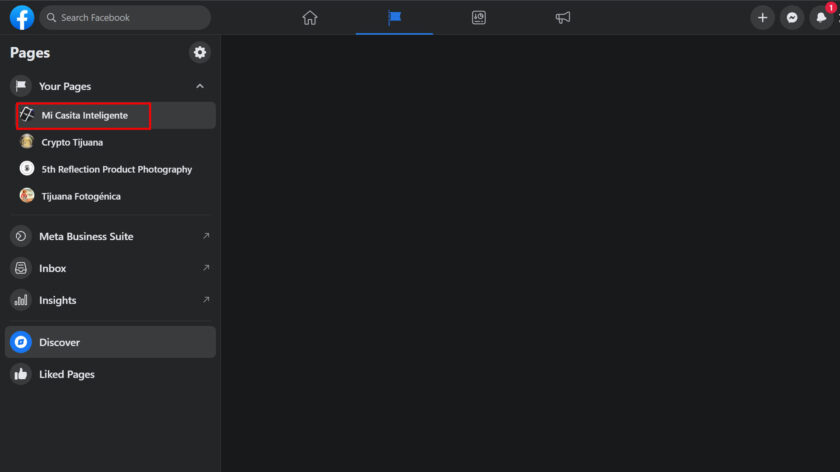This screenshot has width=840, height=472.
Task: Select the Tijuana Fotogénica page
Action: (x=81, y=196)
